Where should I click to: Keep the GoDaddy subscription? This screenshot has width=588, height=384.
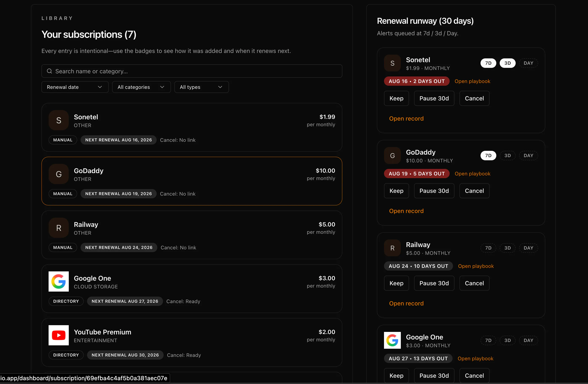396,191
